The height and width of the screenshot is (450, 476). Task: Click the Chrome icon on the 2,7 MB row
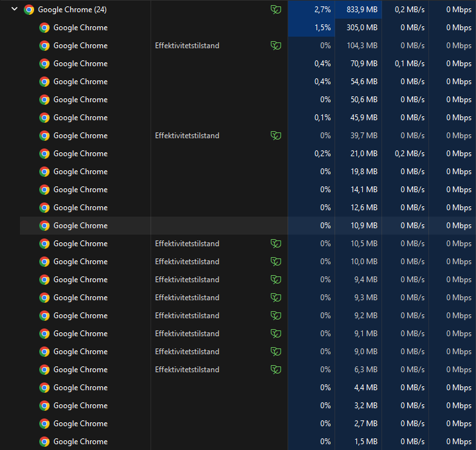coord(44,424)
